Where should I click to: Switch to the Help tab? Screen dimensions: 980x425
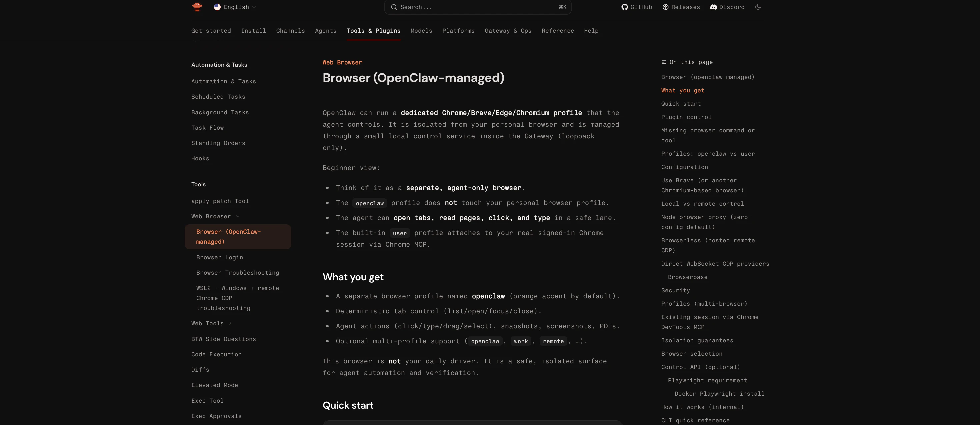pos(591,31)
